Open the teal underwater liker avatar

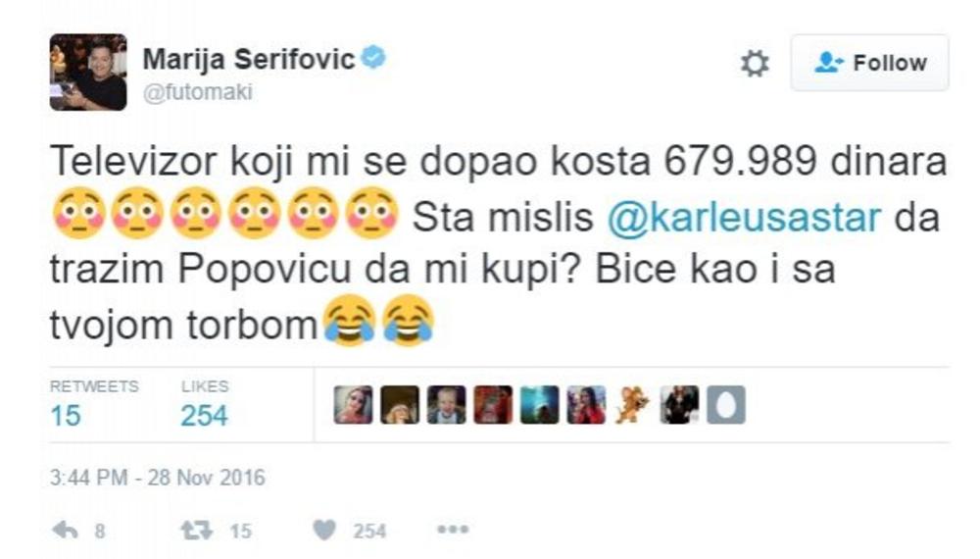click(539, 405)
